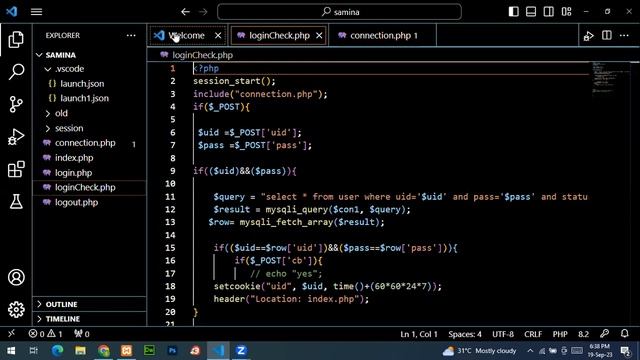
Task: Change encoding via UTF-8
Action: (x=503, y=334)
